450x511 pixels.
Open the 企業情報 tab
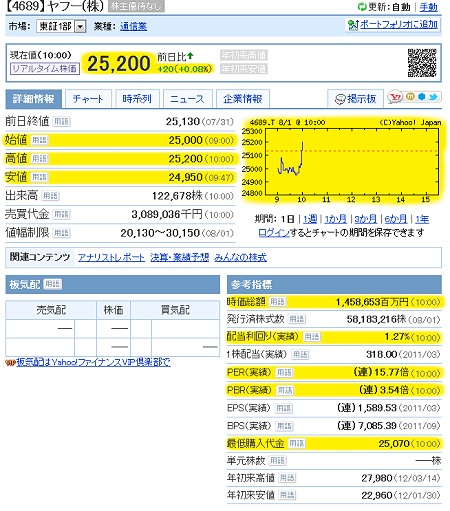tap(243, 99)
